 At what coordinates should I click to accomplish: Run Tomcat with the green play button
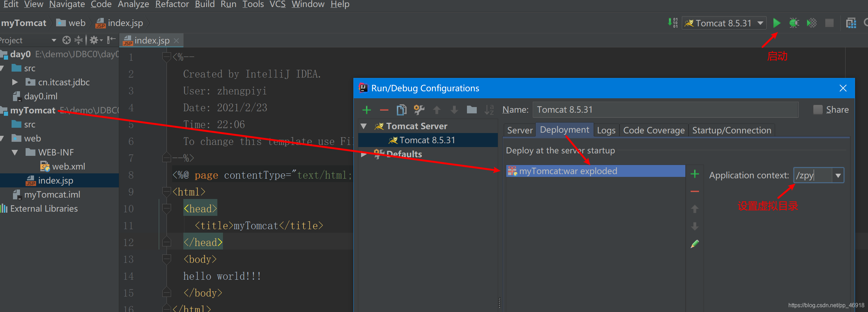click(x=777, y=23)
